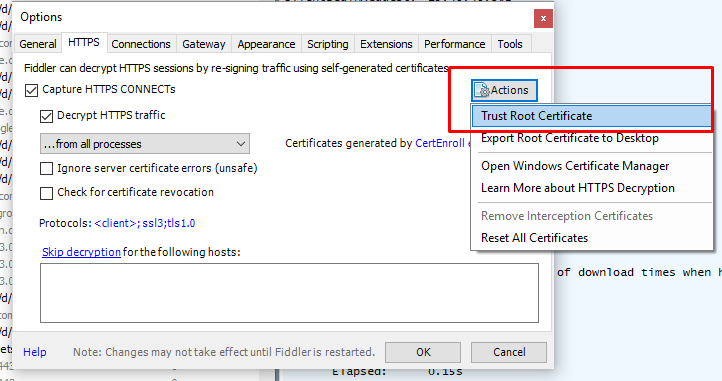Open the Help link

click(x=35, y=352)
